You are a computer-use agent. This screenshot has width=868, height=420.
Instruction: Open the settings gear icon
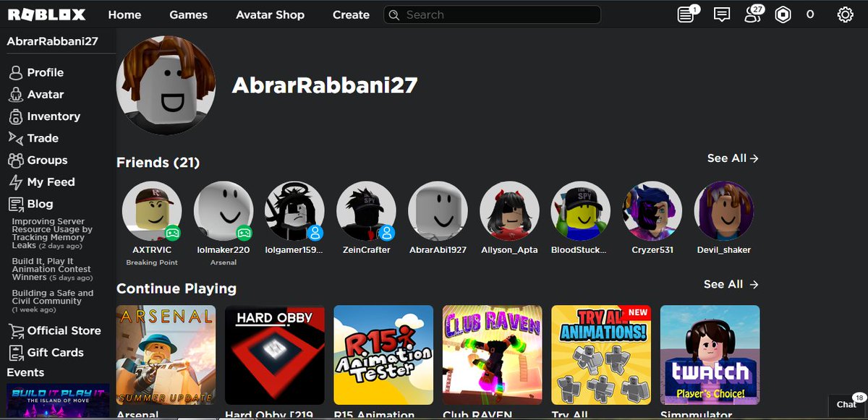click(845, 14)
